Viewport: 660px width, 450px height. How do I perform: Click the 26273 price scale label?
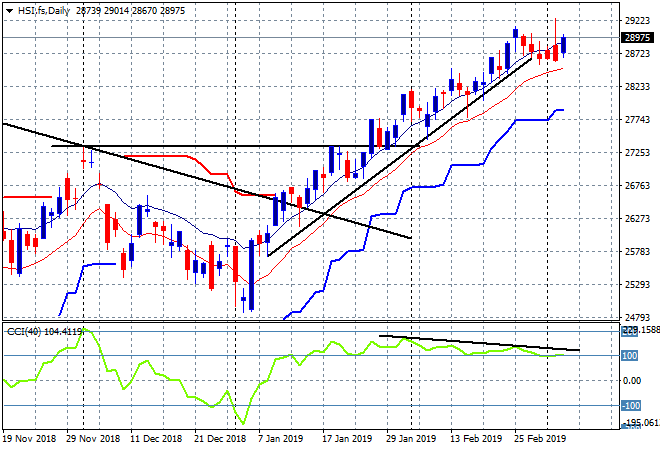point(637,218)
